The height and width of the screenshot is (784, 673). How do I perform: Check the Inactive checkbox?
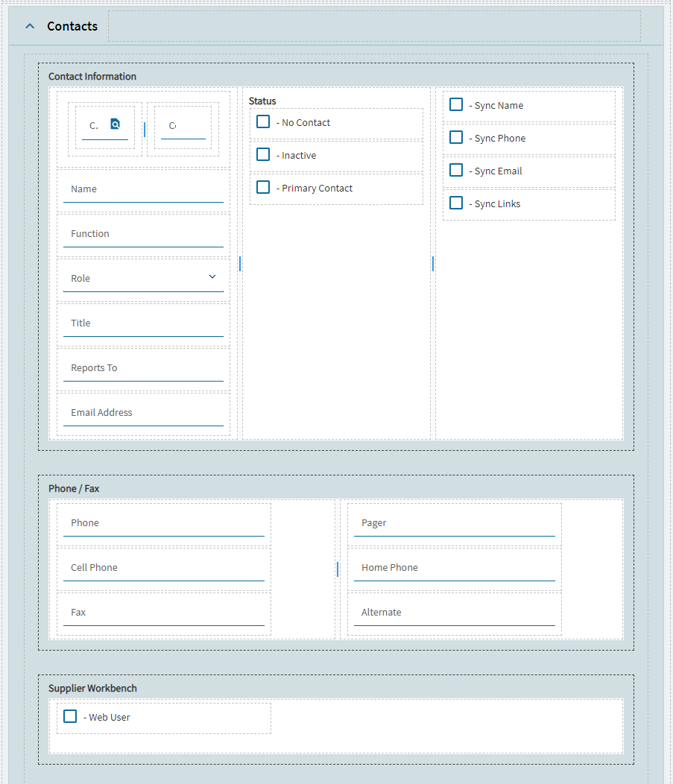point(263,154)
